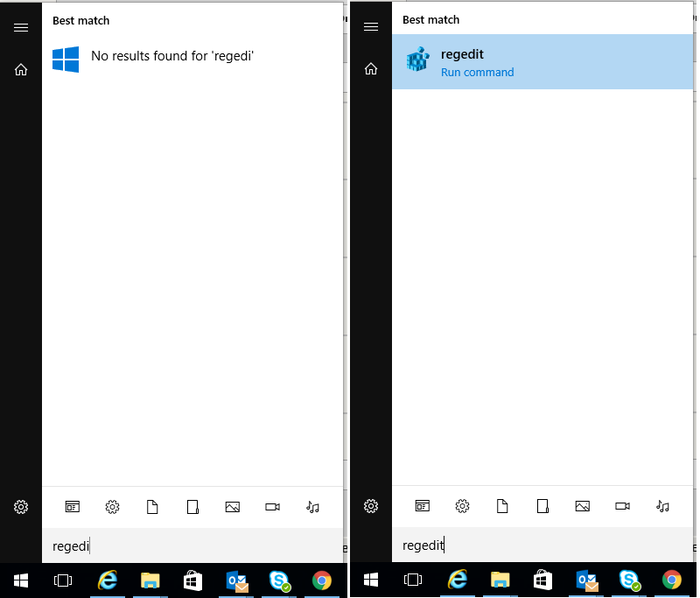Viewport: 700px width, 598px height.
Task: Open sidebar settings gear in right search panel
Action: click(371, 506)
